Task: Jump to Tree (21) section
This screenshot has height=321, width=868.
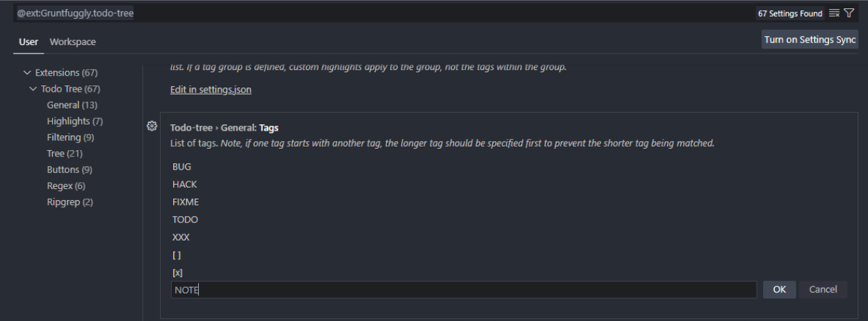Action: point(65,154)
